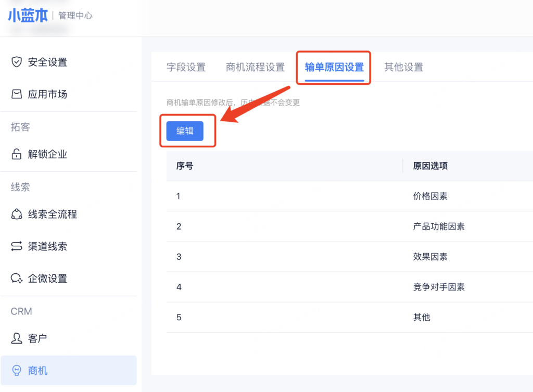533x392 pixels.
Task: Click the person icon beside 客户
Action: click(x=17, y=338)
